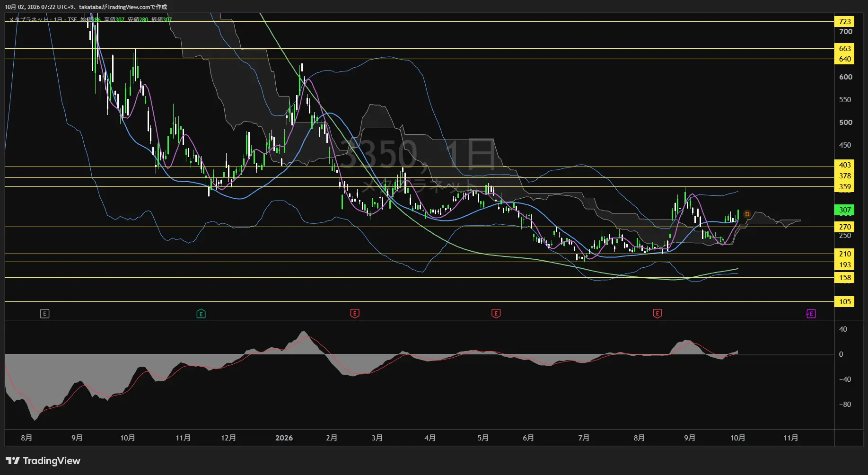The image size is (868, 475).
Task: Click the 2026 year label on time axis
Action: coord(284,438)
